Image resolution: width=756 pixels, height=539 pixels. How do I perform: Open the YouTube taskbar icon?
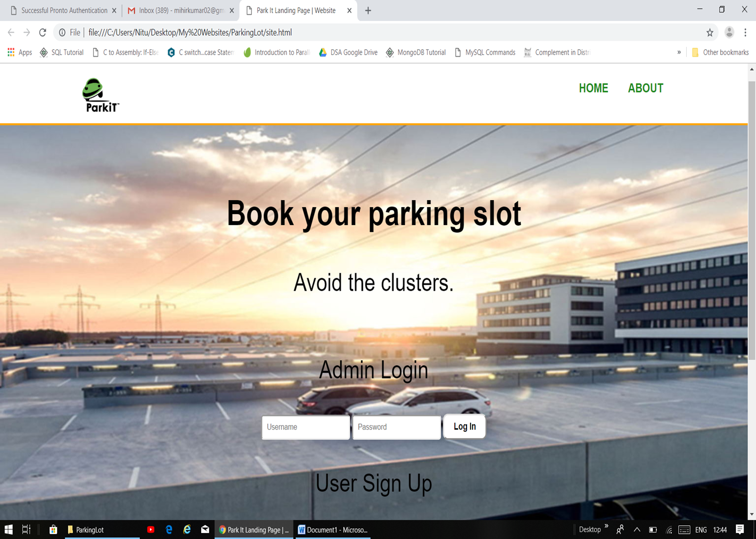[x=150, y=530]
